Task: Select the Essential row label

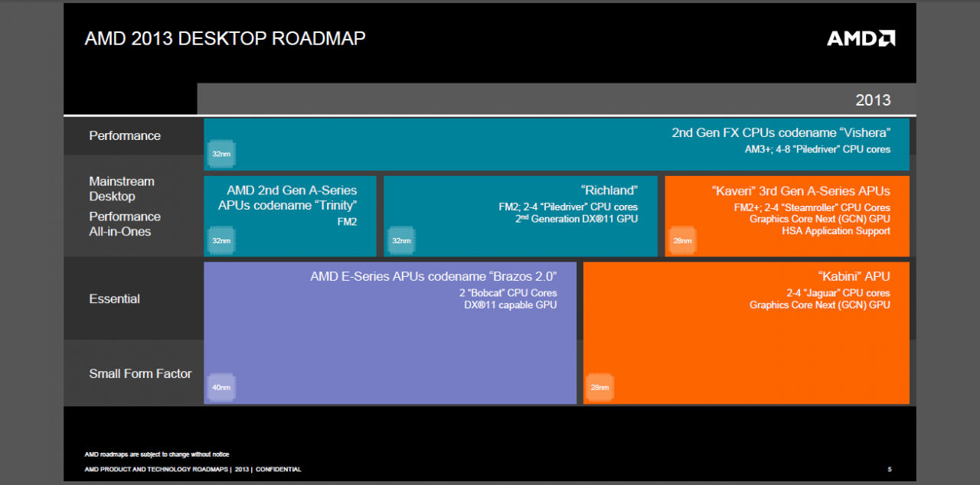Action: [114, 299]
